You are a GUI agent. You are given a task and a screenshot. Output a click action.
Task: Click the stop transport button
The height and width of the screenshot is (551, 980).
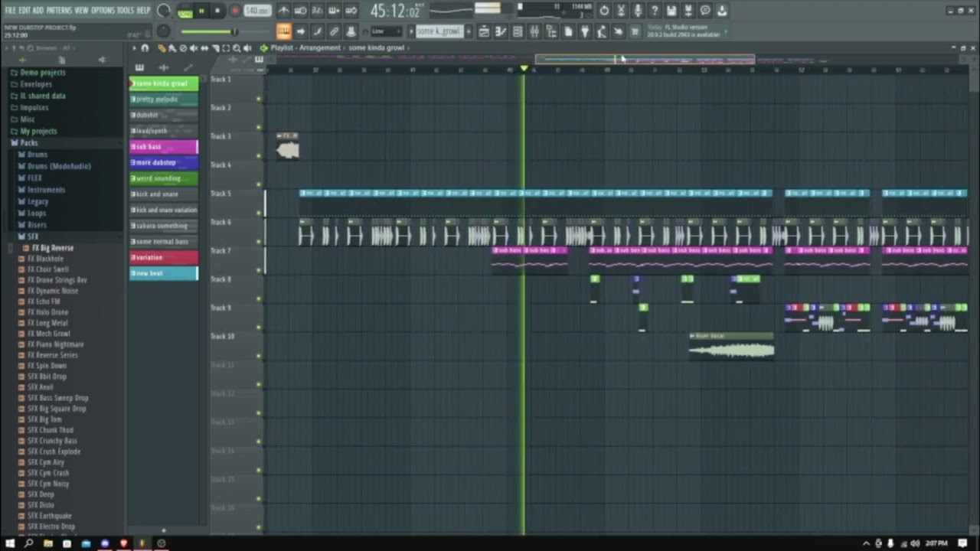(x=217, y=11)
